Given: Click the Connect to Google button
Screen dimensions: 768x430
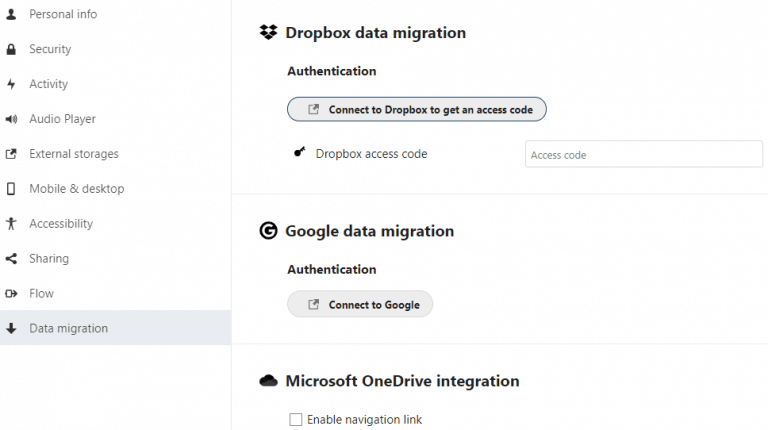Looking at the screenshot, I should point(360,304).
